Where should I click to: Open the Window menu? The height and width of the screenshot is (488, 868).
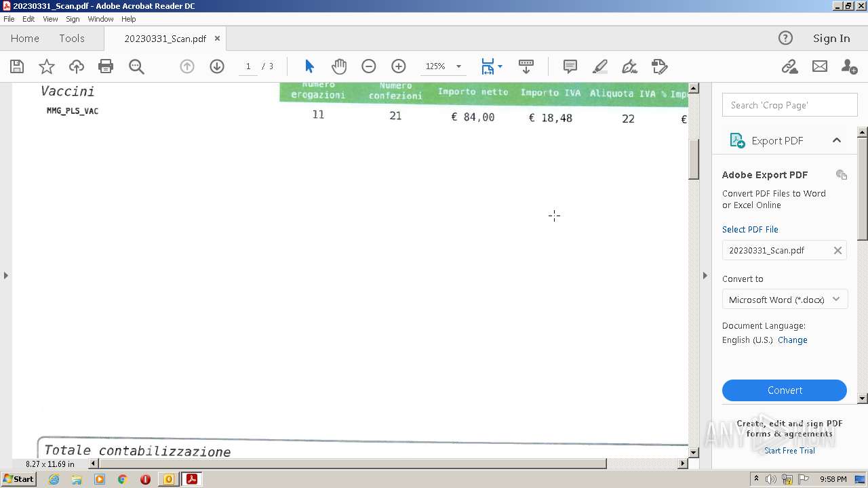(x=100, y=19)
